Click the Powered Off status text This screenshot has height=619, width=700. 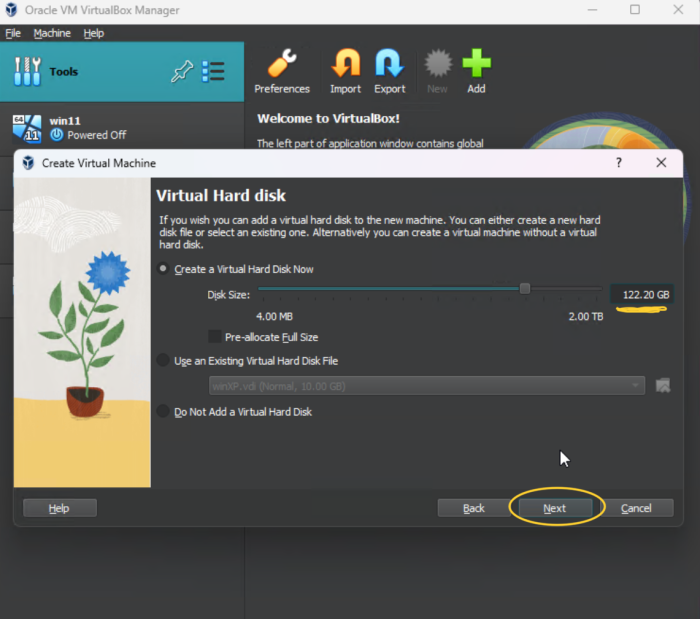pyautogui.click(x=96, y=135)
